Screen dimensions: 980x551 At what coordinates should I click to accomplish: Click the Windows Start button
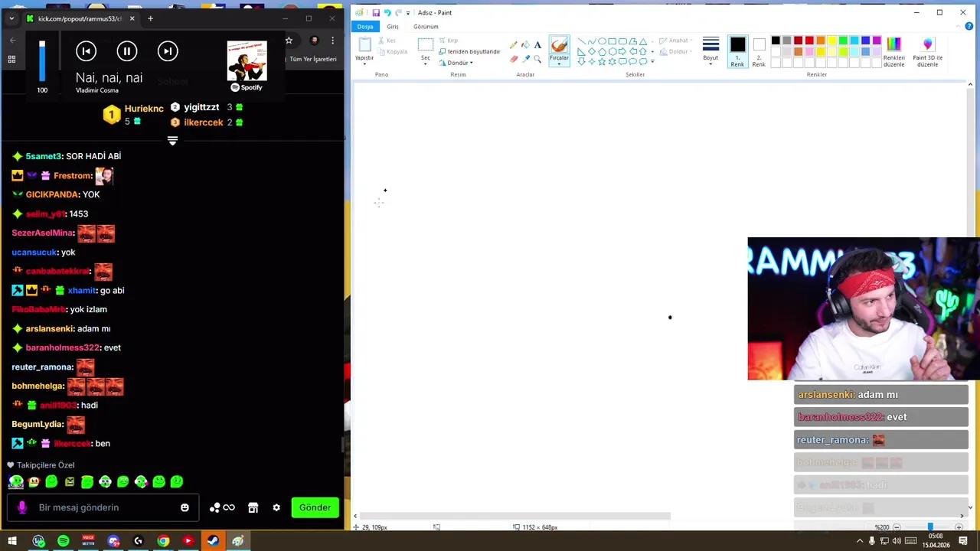(x=12, y=541)
